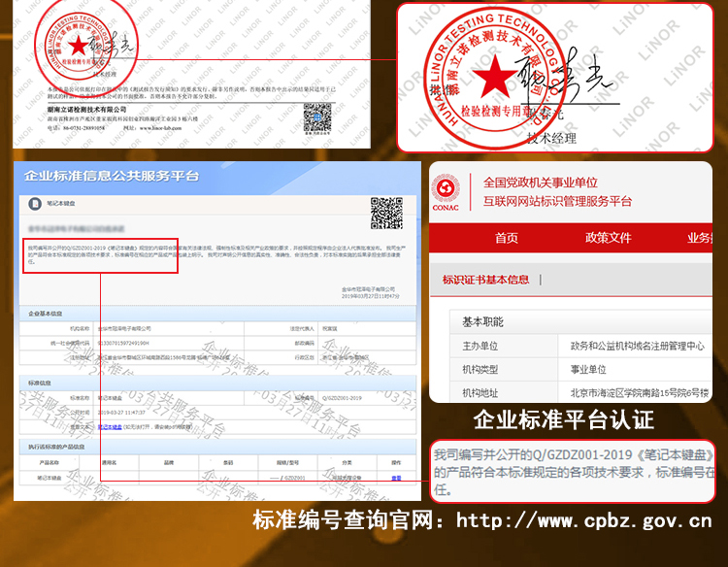This screenshot has height=567, width=728.
Task: Open the blue 笔记本键盘 standard text link
Action: [x=110, y=427]
